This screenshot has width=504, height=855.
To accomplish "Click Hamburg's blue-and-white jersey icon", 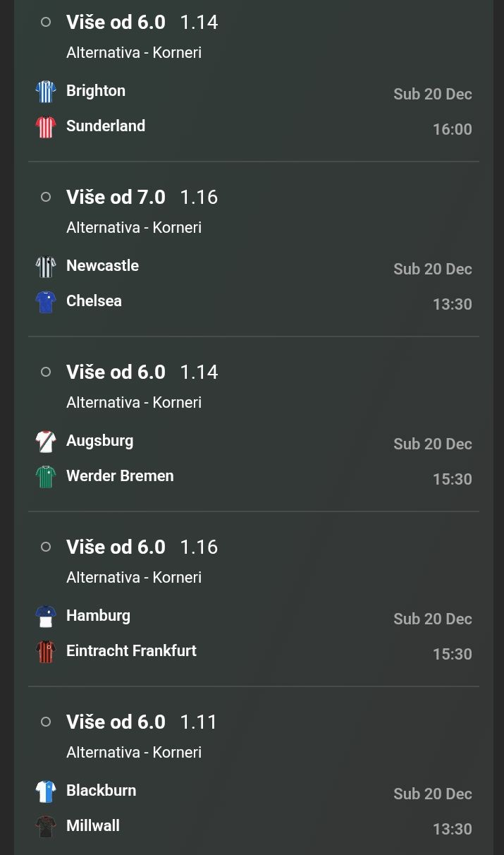I will coord(46,617).
